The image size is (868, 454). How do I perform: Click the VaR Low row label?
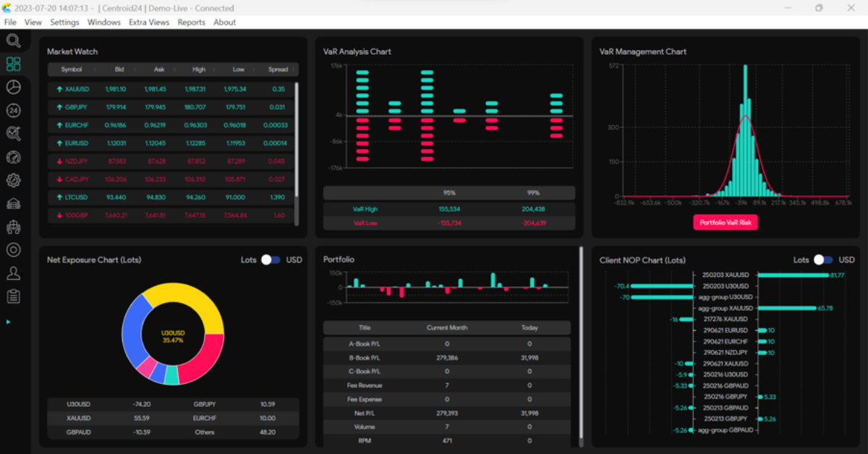[365, 223]
